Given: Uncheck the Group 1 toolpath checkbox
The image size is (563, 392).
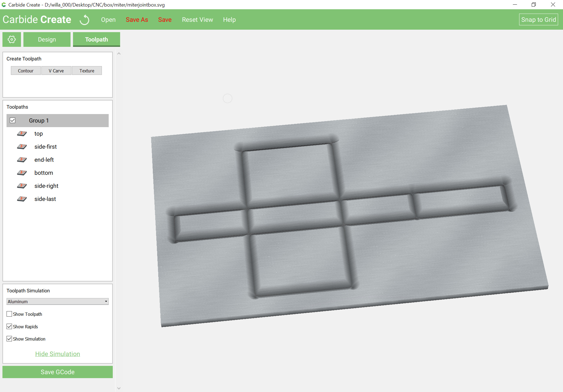Looking at the screenshot, I should (x=12, y=120).
